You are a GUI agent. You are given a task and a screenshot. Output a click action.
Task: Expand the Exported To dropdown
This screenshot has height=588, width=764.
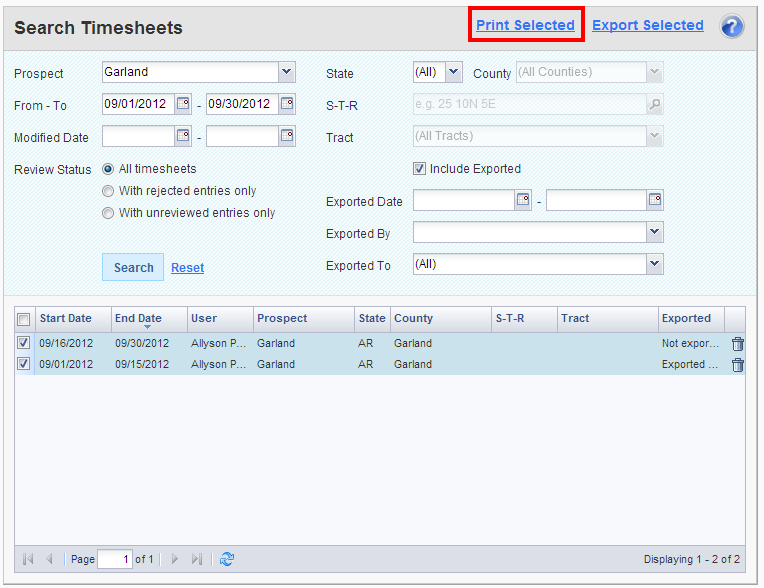655,265
